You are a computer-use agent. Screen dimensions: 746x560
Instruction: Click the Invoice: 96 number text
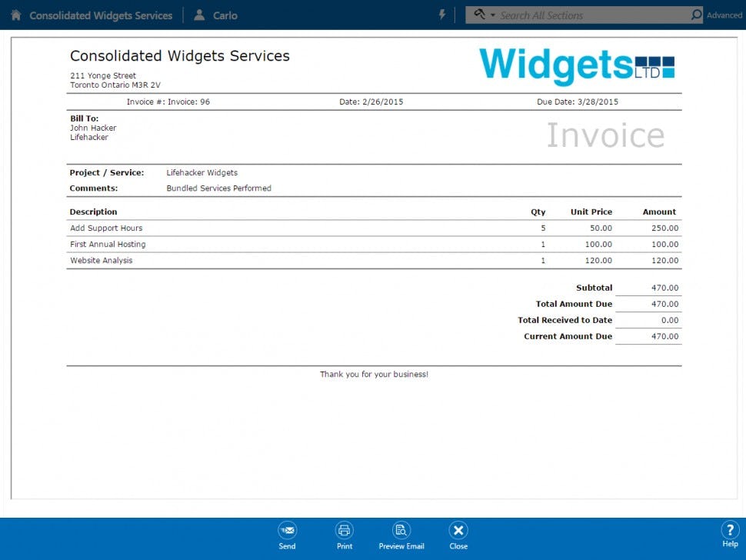(x=188, y=102)
